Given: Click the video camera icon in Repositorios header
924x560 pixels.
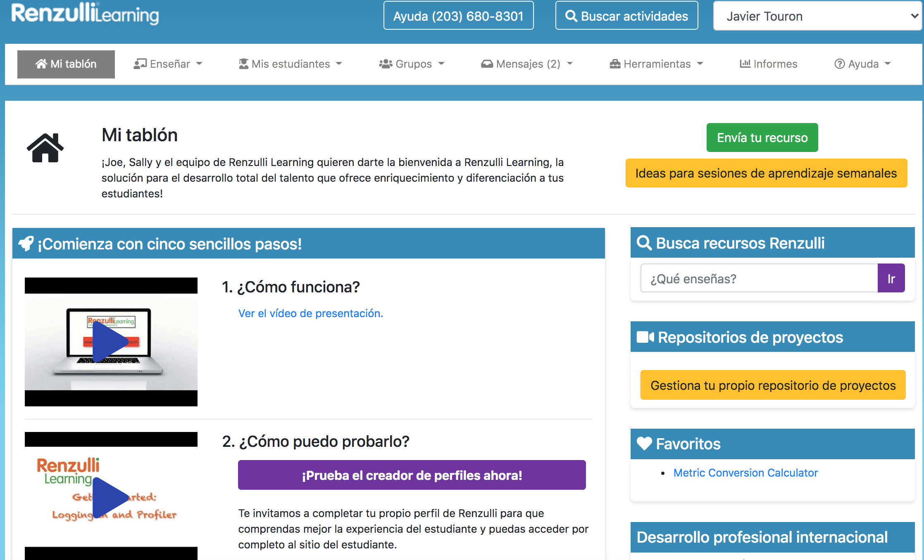Looking at the screenshot, I should pos(645,337).
